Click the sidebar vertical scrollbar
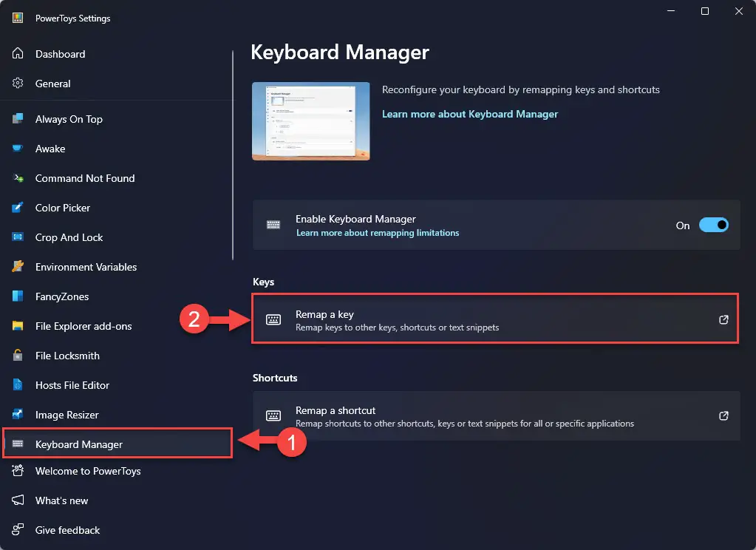The image size is (756, 550). coord(233,155)
